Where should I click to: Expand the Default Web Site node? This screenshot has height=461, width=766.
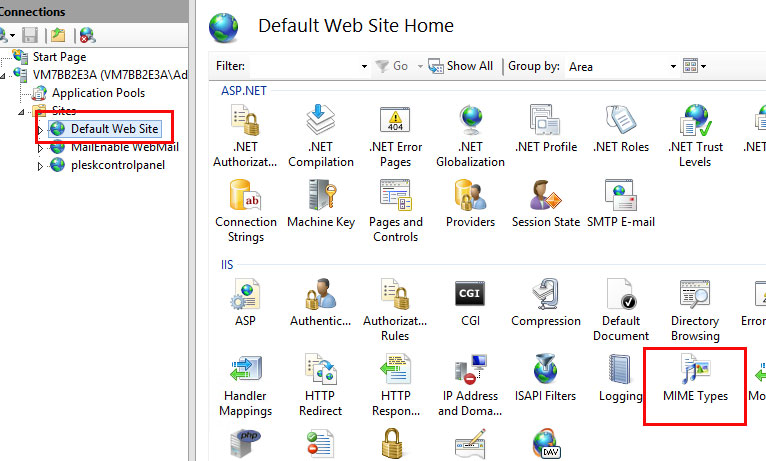[40, 130]
